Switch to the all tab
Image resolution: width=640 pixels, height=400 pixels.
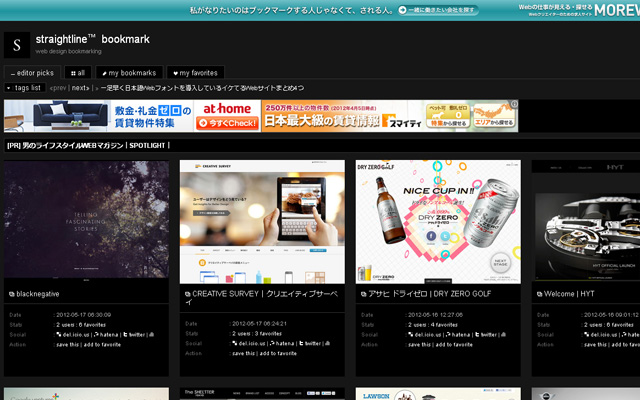pos(78,73)
